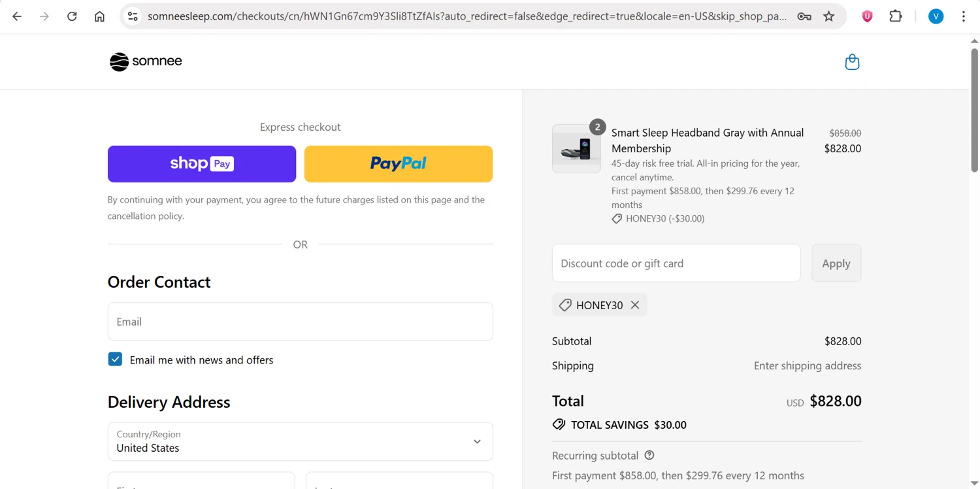The width and height of the screenshot is (980, 489).
Task: Click the Order Contact heading
Action: (x=159, y=282)
